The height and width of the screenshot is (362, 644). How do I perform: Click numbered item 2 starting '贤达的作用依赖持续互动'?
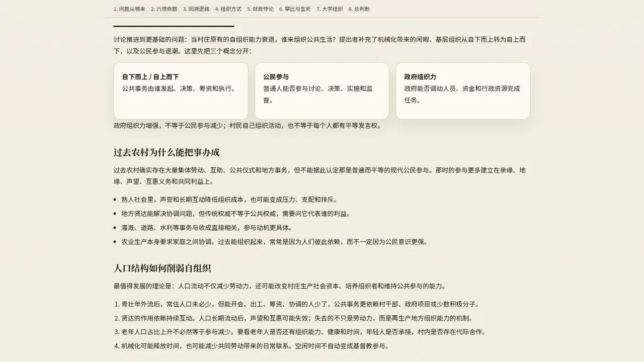[x=297, y=318]
